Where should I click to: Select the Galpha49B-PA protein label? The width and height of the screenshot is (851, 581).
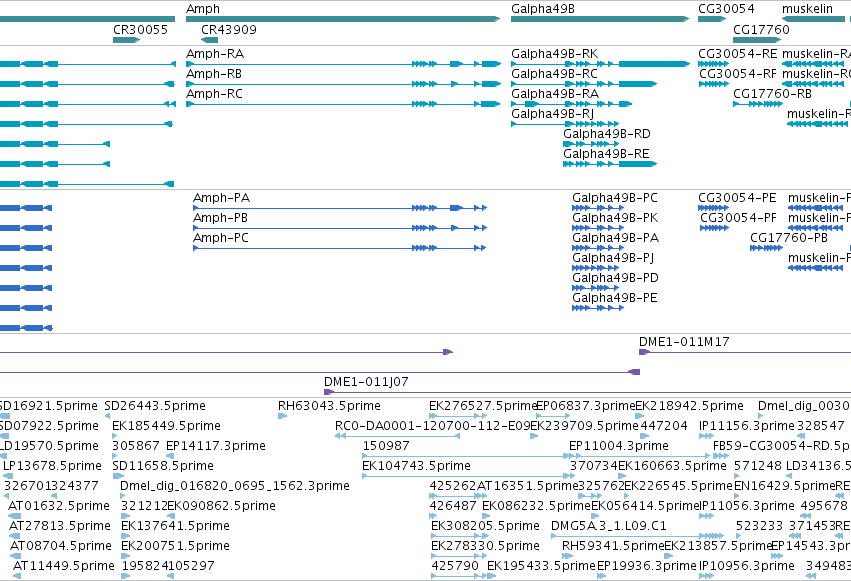coord(615,238)
